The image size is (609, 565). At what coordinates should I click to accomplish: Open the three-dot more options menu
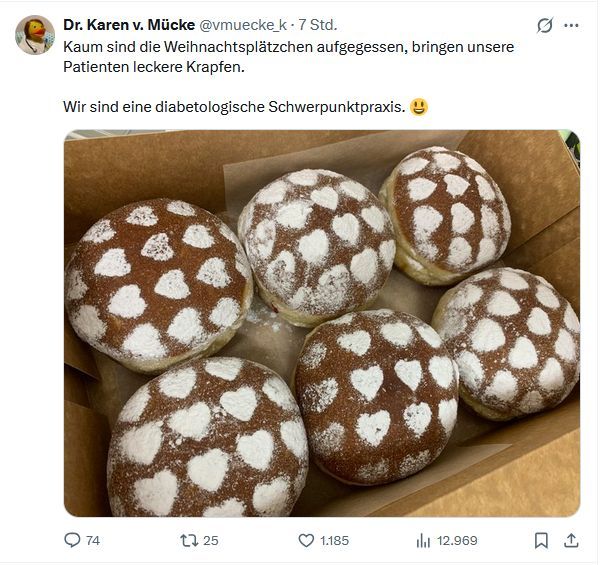click(x=572, y=25)
